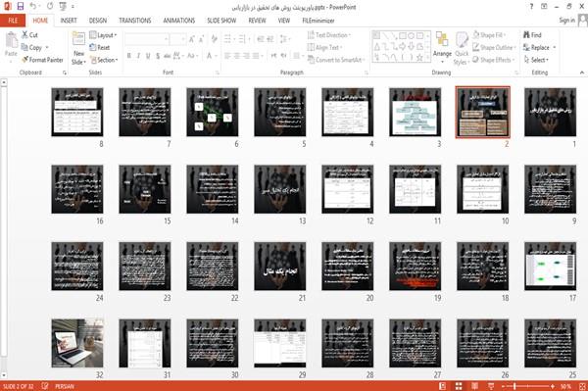Click the Find binoculars icon
The image size is (588, 391).
tap(526, 35)
